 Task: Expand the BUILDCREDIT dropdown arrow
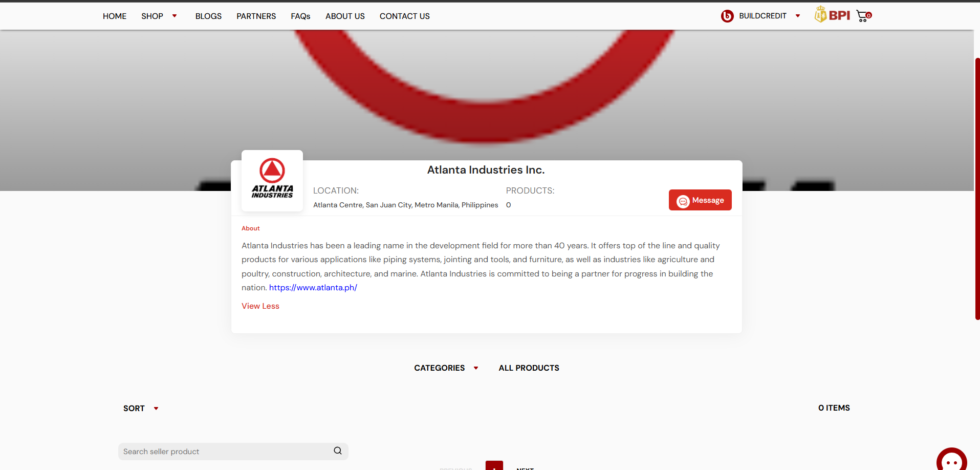point(797,16)
